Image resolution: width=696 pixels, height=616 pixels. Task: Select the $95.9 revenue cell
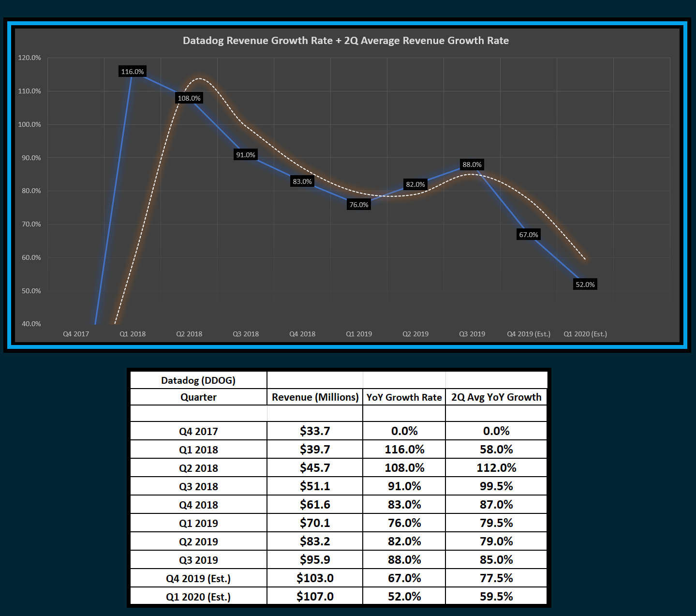pyautogui.click(x=315, y=560)
